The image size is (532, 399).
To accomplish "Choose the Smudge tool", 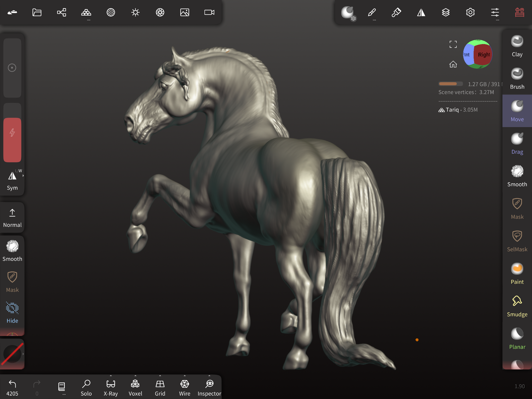I will [x=517, y=306].
